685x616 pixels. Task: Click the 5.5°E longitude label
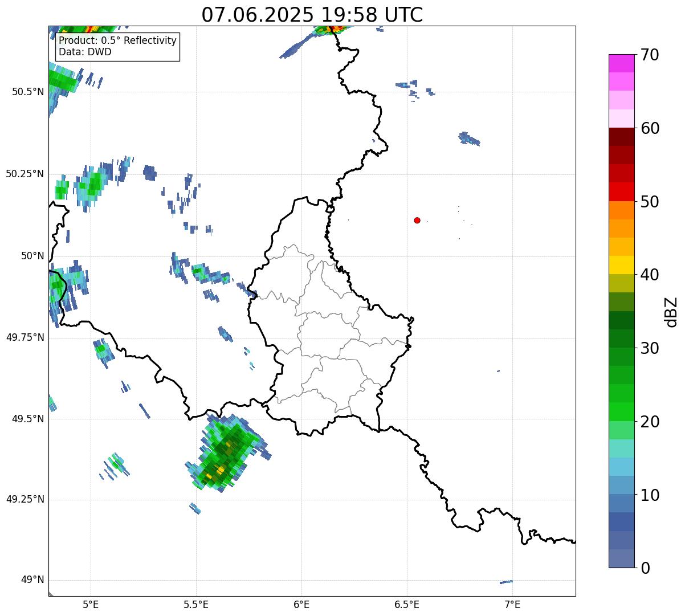[196, 604]
